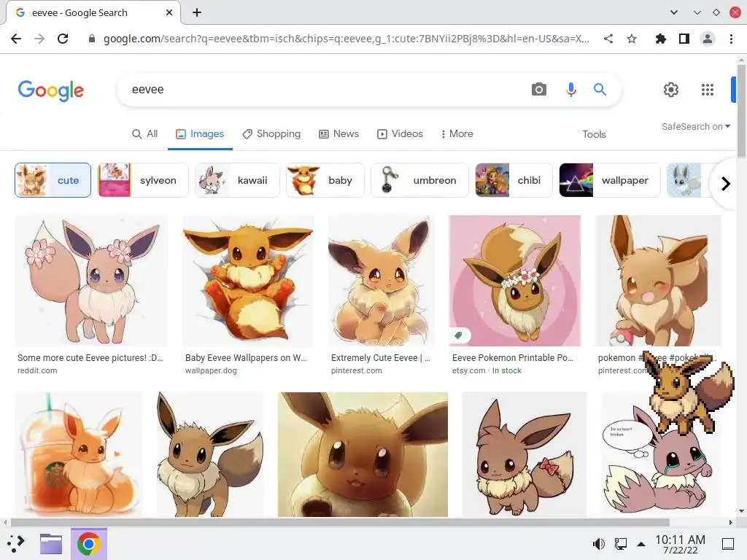Viewport: 747px width, 560px height.
Task: Open the Starbucks cup Eevee image
Action: point(79,454)
